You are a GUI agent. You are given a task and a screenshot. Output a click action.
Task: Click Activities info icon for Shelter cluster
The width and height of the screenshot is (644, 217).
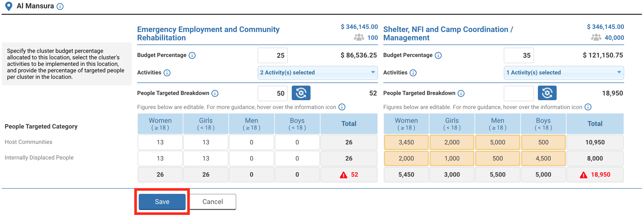click(x=413, y=73)
